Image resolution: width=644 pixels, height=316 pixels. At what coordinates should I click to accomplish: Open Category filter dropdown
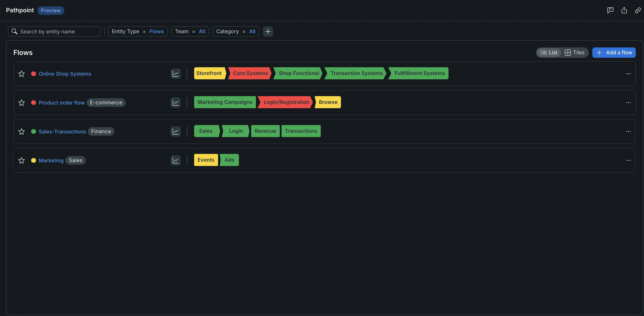236,31
